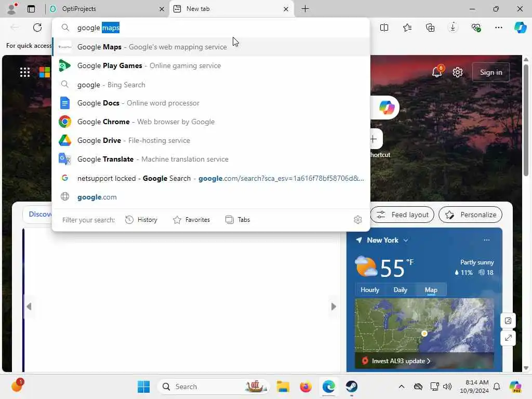Open Edge from the taskbar

pyautogui.click(x=328, y=387)
